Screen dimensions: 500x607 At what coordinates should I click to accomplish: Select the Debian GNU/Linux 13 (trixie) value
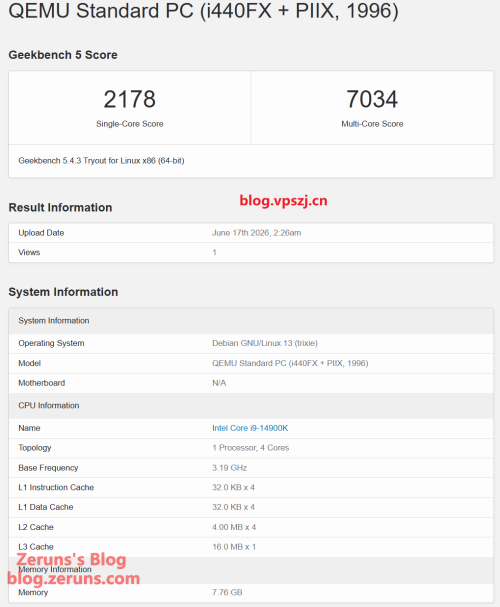tap(265, 343)
